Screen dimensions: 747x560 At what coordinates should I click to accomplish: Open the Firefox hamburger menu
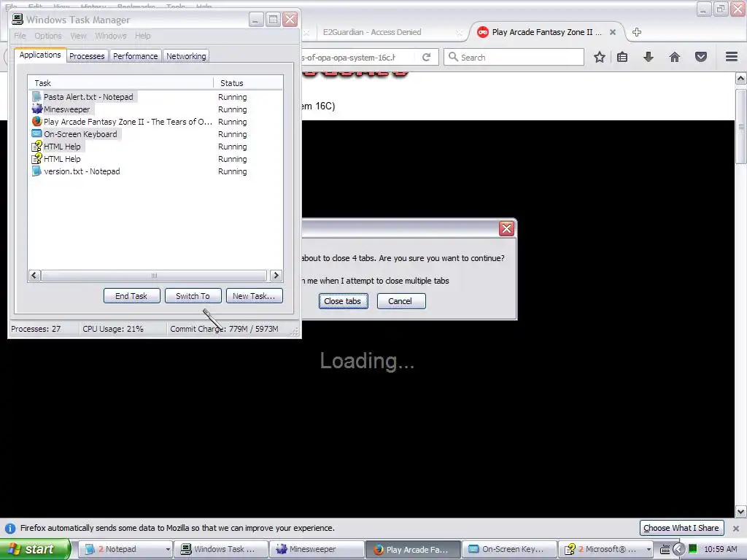732,57
